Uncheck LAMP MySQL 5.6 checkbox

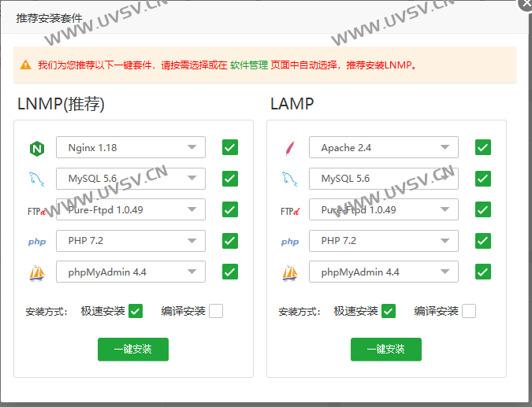pos(483,179)
